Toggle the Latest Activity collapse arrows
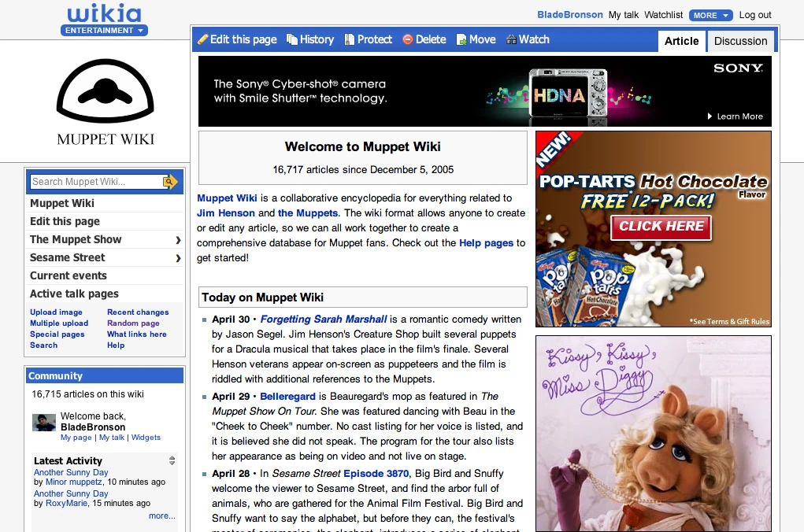 (x=172, y=460)
